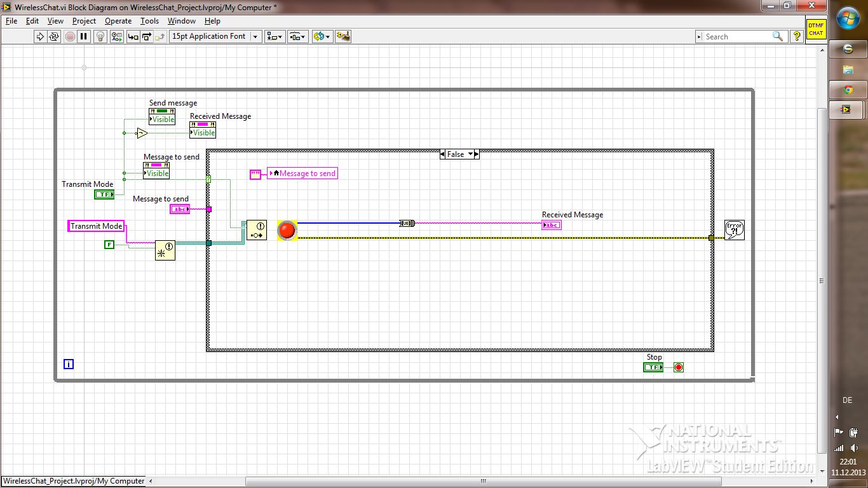The width and height of the screenshot is (868, 488).
Task: Toggle Retain Wire Values button
Action: [x=116, y=37]
